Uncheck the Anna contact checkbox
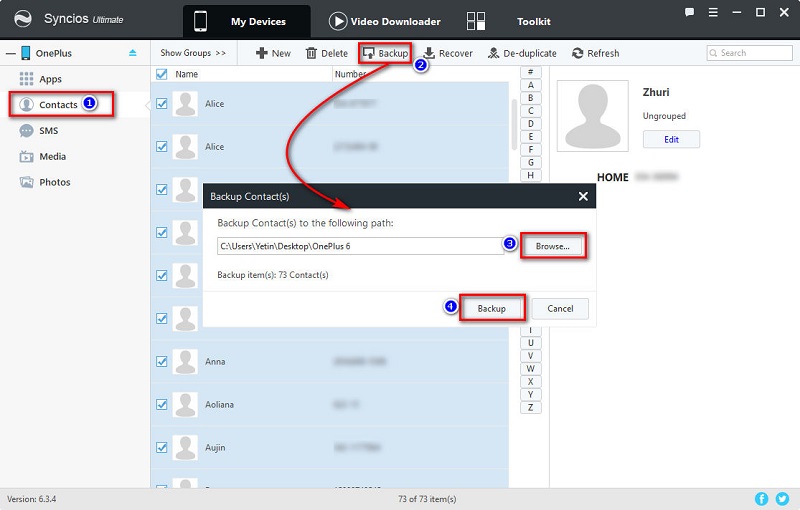The image size is (800, 510). [x=162, y=362]
